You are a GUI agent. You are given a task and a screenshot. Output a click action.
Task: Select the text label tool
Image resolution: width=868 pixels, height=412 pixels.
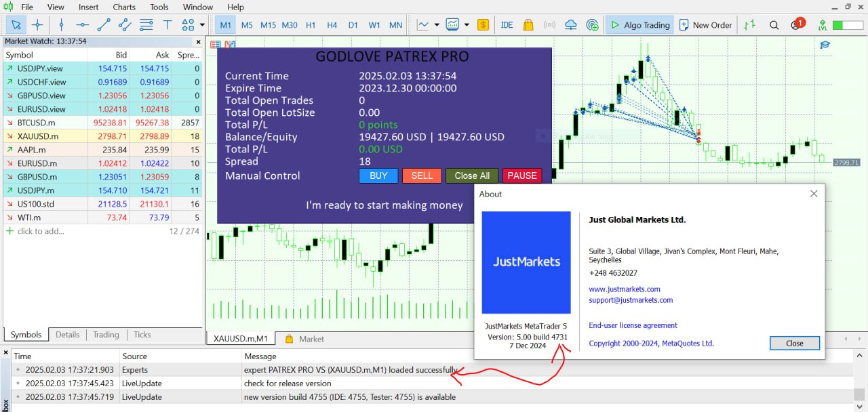click(167, 25)
